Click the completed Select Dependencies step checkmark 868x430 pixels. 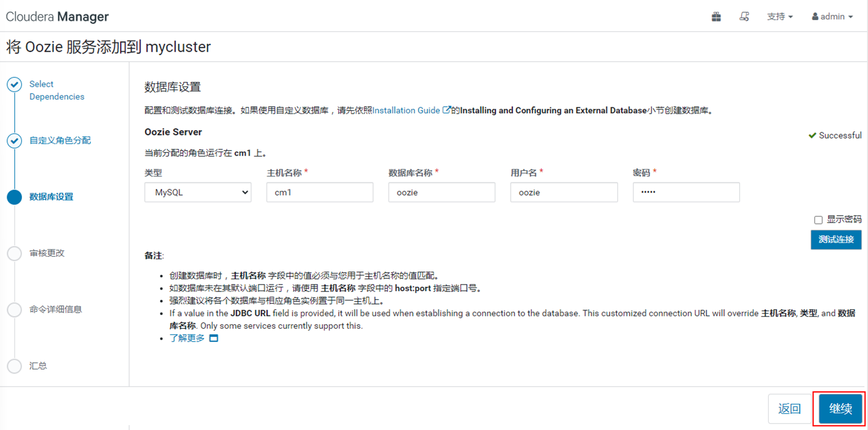[x=15, y=85]
